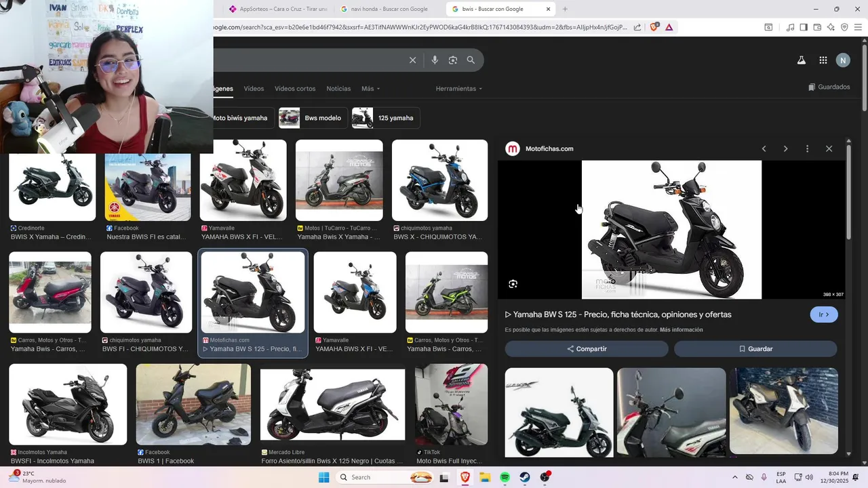Open the Facebook 'BWIS 1' thumbnail
The image size is (868, 488).
[x=193, y=405]
